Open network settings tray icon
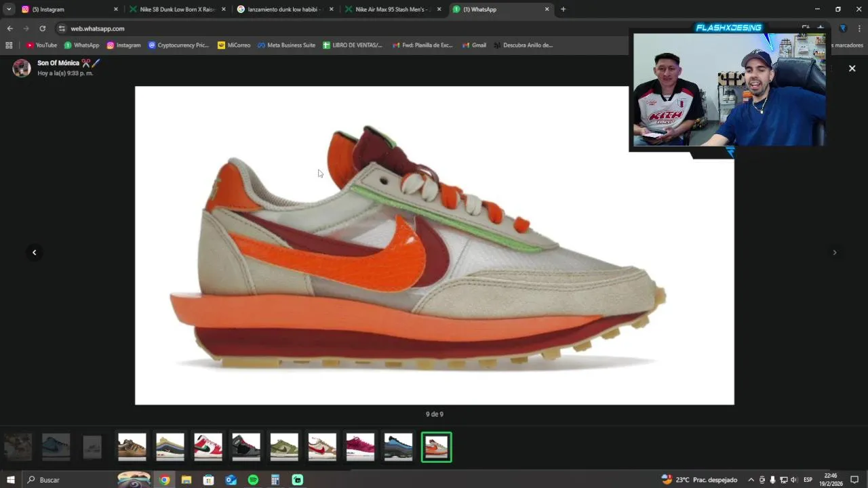This screenshot has width=868, height=488. coord(783,480)
